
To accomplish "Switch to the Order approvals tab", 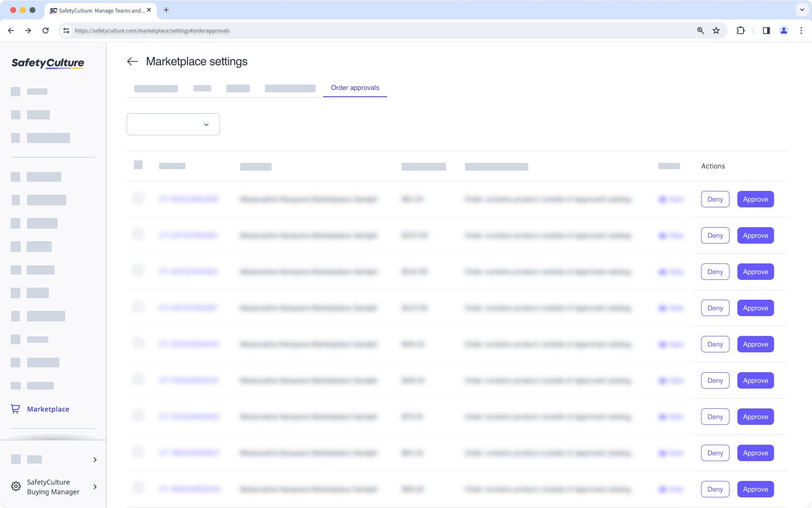I will pyautogui.click(x=355, y=87).
